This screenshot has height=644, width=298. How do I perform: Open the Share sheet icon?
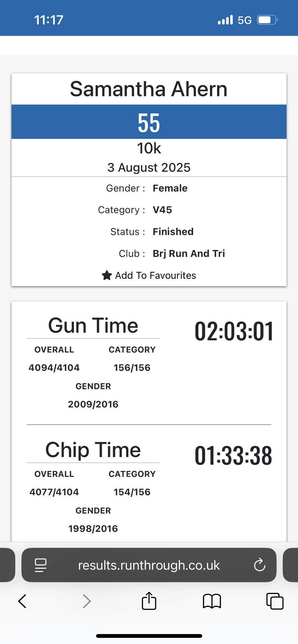(149, 601)
